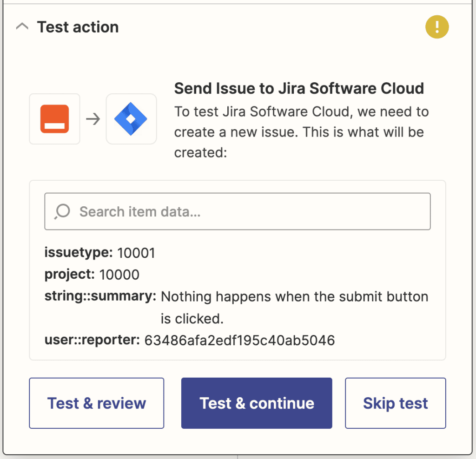Viewport: 476px width, 459px height.
Task: Select the Jira Software Cloud icon
Action: coord(132,119)
